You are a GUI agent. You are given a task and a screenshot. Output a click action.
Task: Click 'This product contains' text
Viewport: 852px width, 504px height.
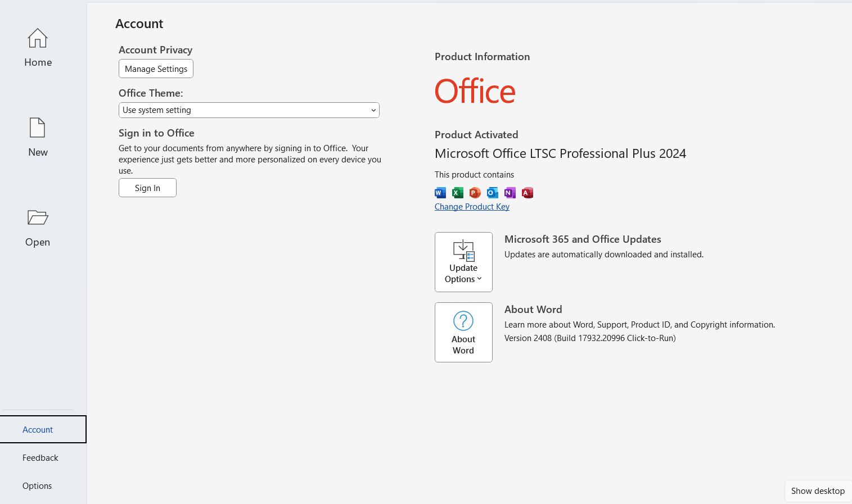[x=474, y=175]
